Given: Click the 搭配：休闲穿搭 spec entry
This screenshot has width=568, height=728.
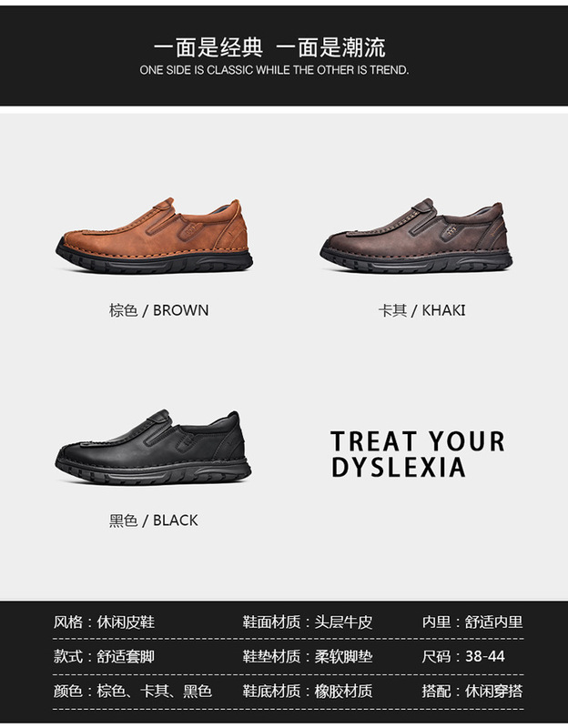Looking at the screenshot, I should point(472,691).
